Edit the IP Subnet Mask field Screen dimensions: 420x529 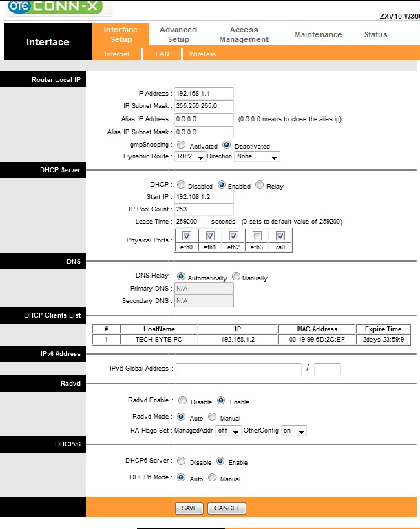[204, 106]
